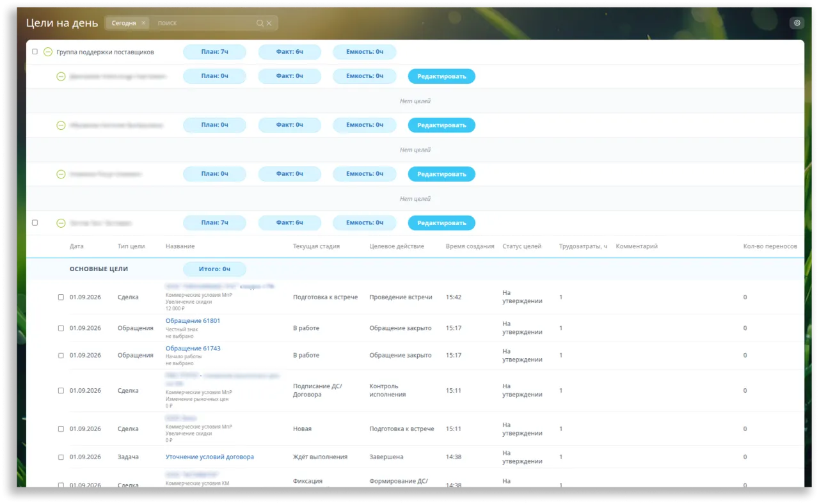Clear the search field with the X icon
This screenshot has height=504, width=819.
point(269,23)
